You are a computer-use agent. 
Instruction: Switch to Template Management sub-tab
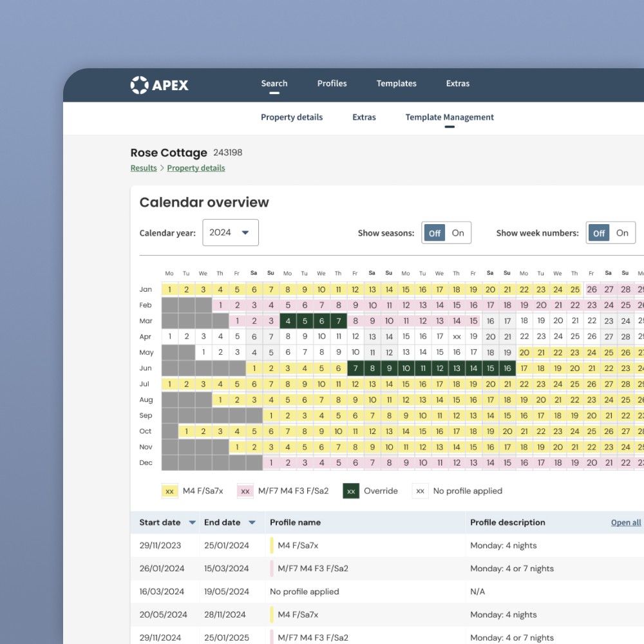pos(450,117)
